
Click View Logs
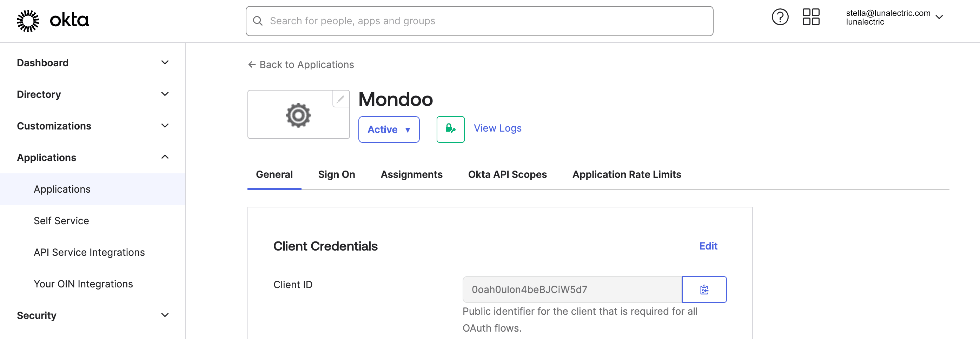pyautogui.click(x=497, y=128)
